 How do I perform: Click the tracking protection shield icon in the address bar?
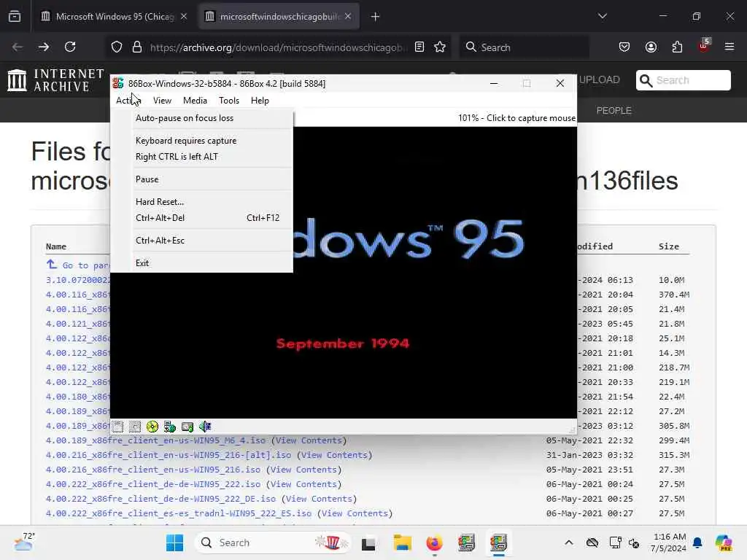tap(117, 47)
